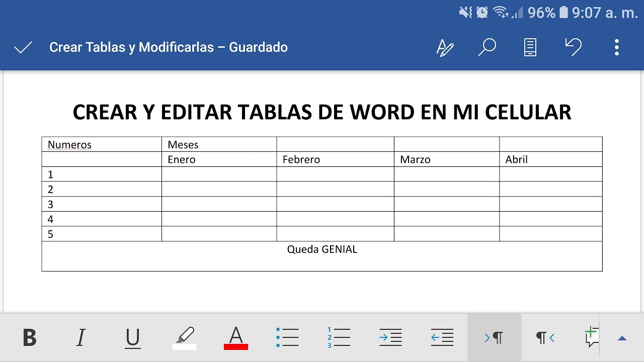Select the Marzo cell
The width and height of the screenshot is (644, 362).
coord(447,159)
